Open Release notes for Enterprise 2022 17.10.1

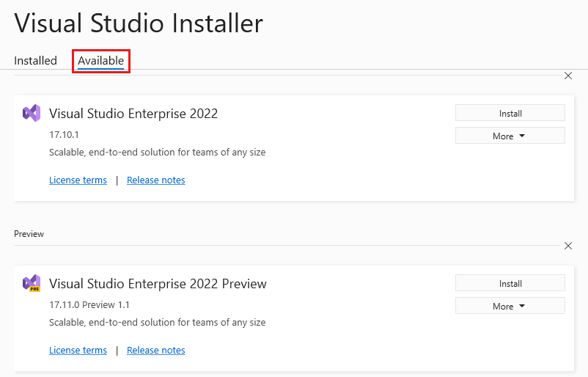(x=156, y=180)
